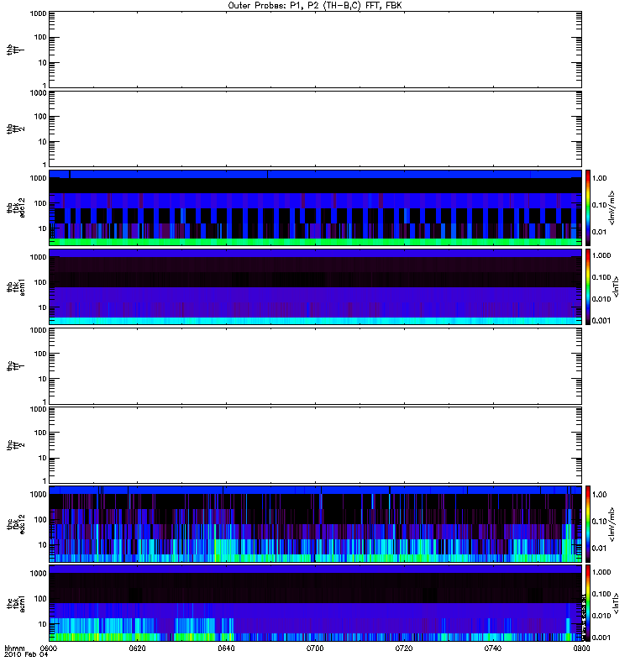This screenshot has height=672, width=630.
Task: Click the thb fbk edc12 y-axis title
Action: point(16,207)
